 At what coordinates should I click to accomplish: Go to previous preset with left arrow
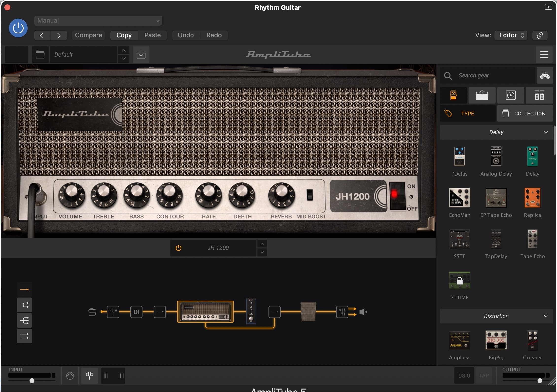point(42,35)
